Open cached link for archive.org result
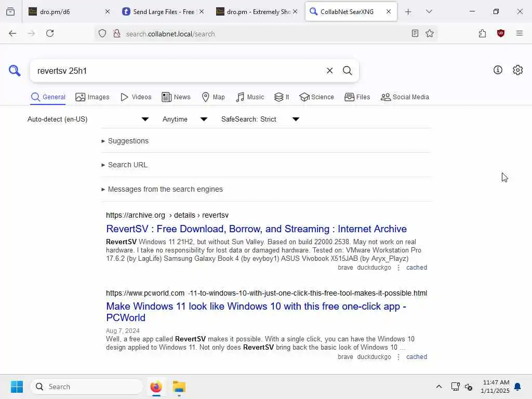Viewport: 532px width, 399px height. (417, 268)
